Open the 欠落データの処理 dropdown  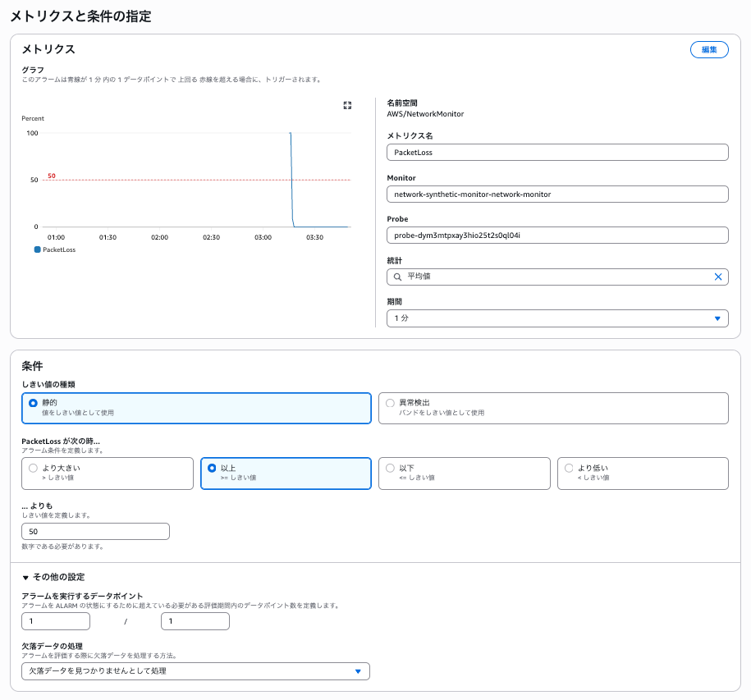[195, 671]
